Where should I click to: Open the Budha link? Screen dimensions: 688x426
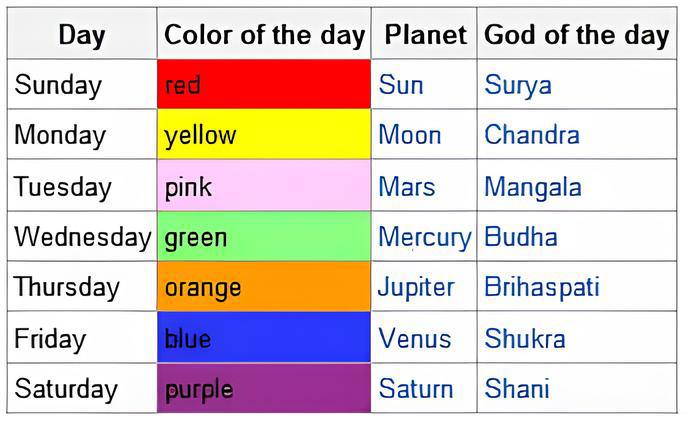(x=521, y=237)
